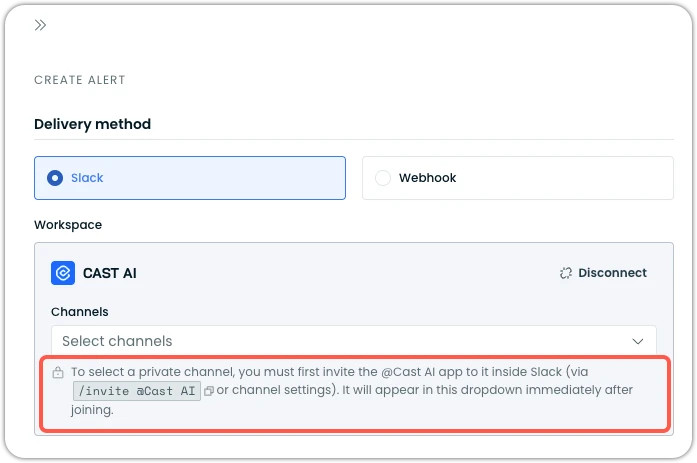The image size is (697, 463).
Task: Click the Delivery method heading
Action: coord(92,124)
